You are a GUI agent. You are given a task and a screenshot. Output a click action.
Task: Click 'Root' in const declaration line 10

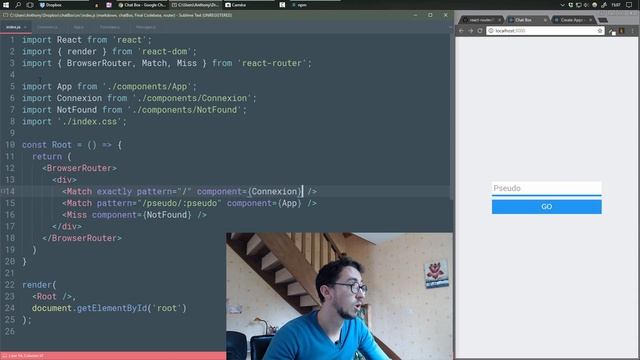tap(62, 145)
